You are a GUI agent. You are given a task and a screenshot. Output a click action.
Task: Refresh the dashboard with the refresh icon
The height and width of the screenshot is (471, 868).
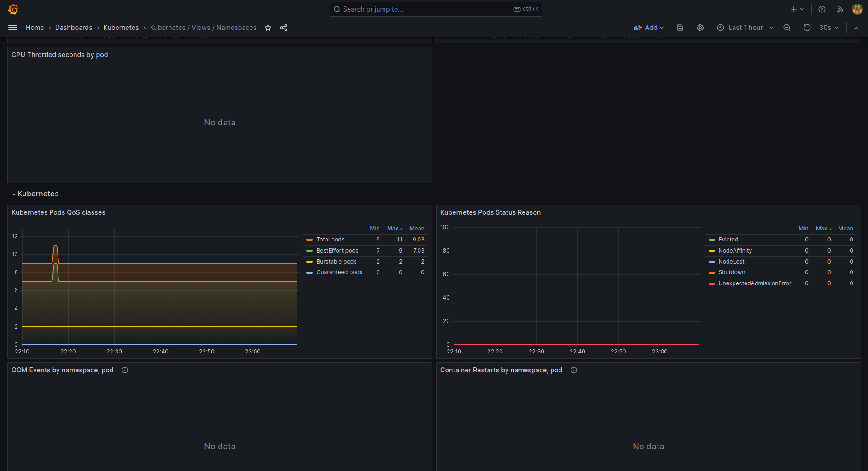pos(807,28)
